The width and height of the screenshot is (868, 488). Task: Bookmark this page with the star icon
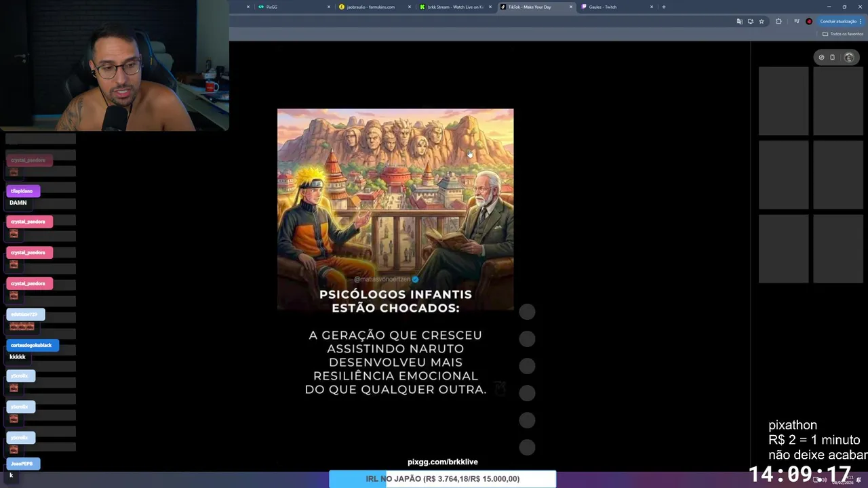tap(762, 21)
